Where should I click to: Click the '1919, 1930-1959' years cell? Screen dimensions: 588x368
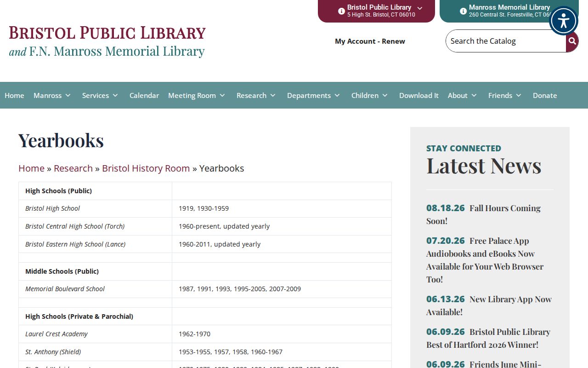(x=282, y=208)
